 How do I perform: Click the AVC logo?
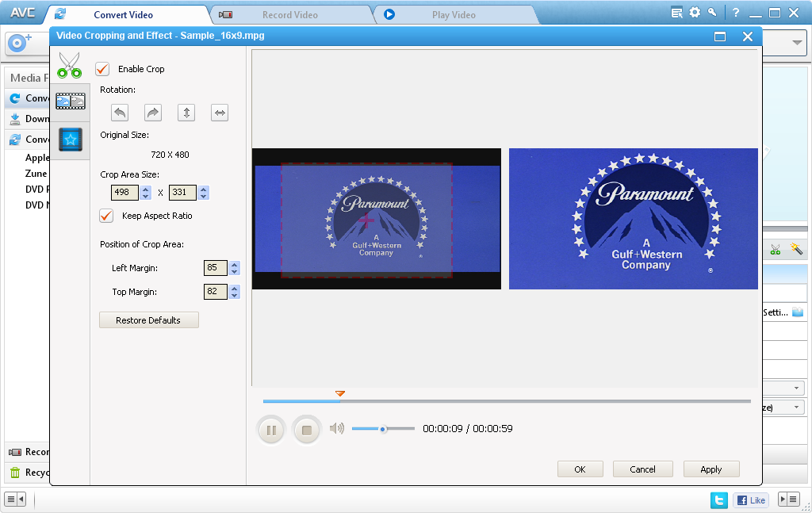(22, 13)
